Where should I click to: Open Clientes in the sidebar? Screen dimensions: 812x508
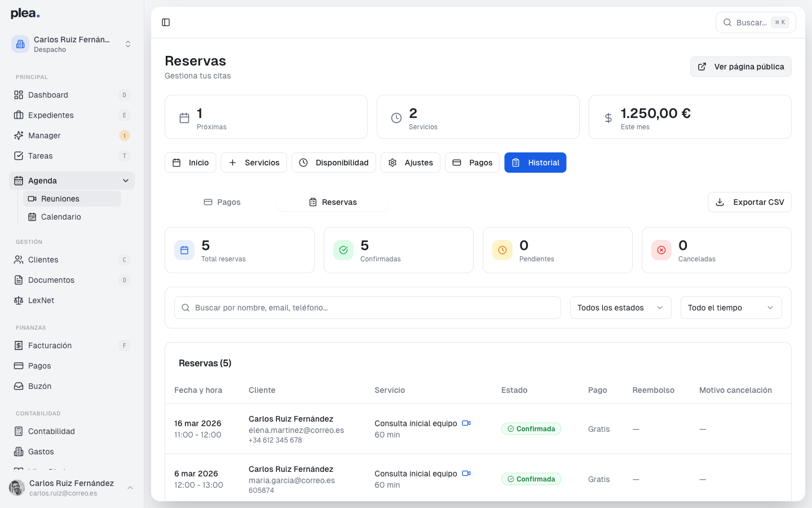coord(72,260)
